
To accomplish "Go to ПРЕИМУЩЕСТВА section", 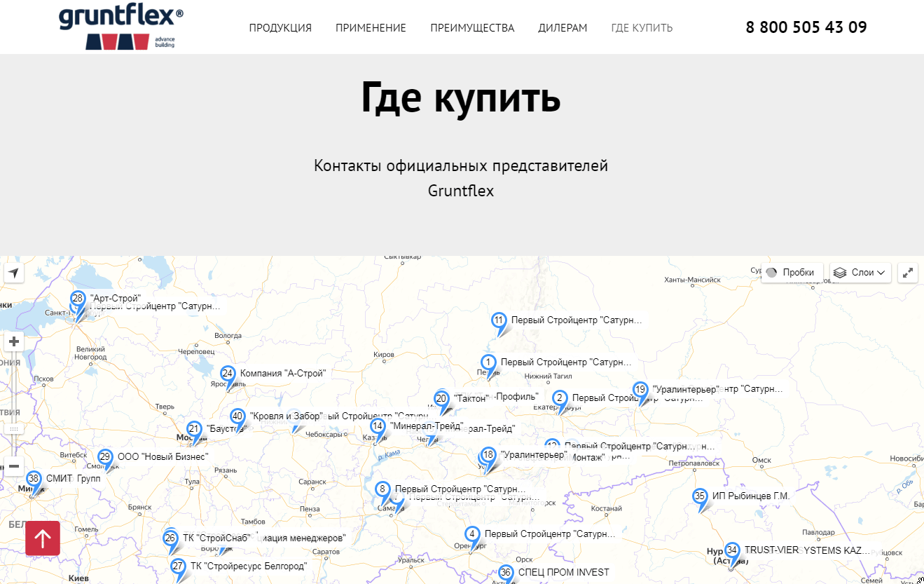I will pos(472,28).
